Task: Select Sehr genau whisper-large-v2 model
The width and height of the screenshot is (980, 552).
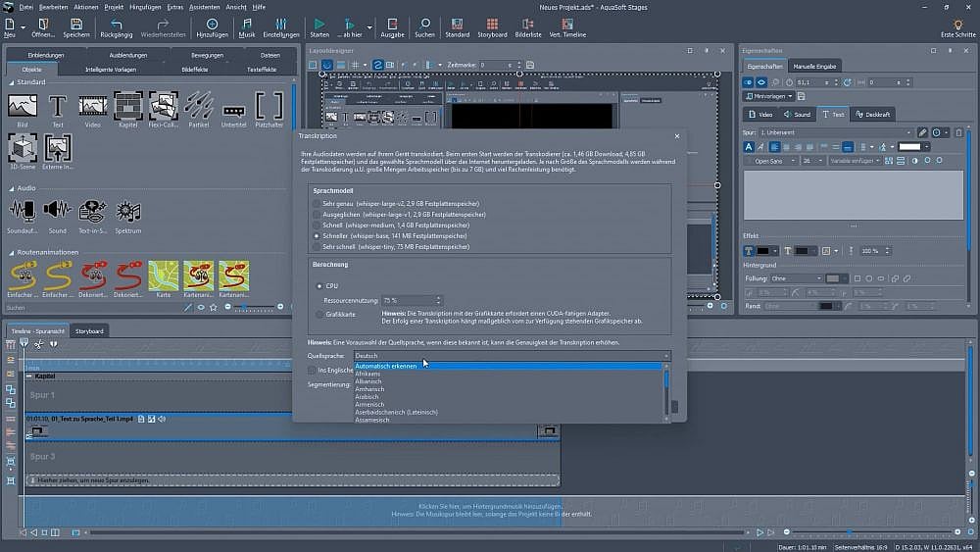Action: [x=317, y=203]
